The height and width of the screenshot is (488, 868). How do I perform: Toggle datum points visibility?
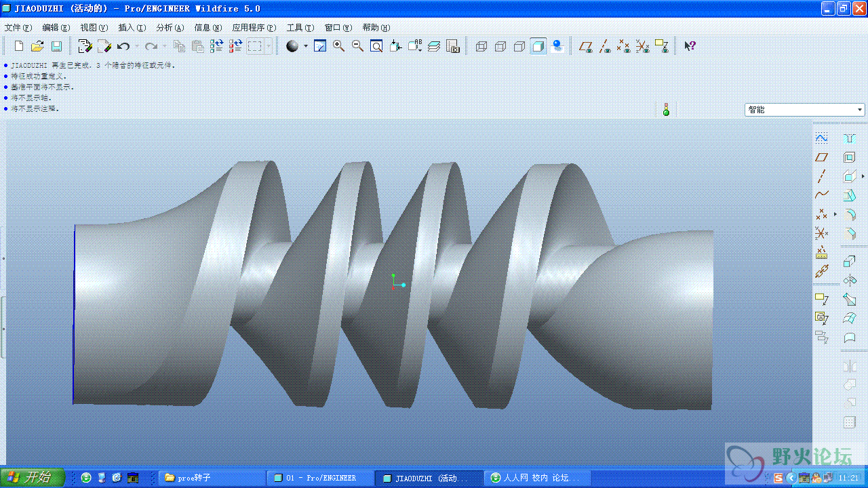(624, 46)
